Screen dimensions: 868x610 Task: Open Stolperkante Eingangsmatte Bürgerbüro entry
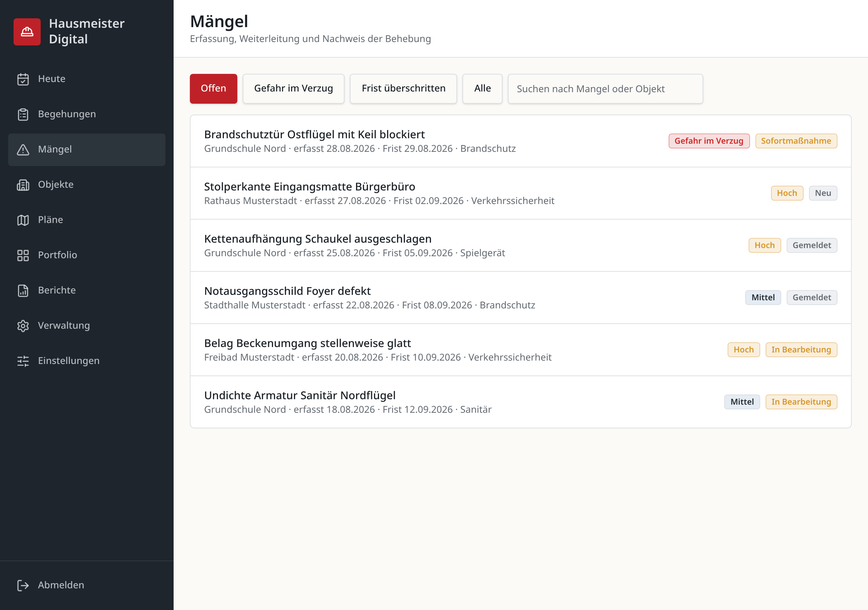pyautogui.click(x=520, y=193)
